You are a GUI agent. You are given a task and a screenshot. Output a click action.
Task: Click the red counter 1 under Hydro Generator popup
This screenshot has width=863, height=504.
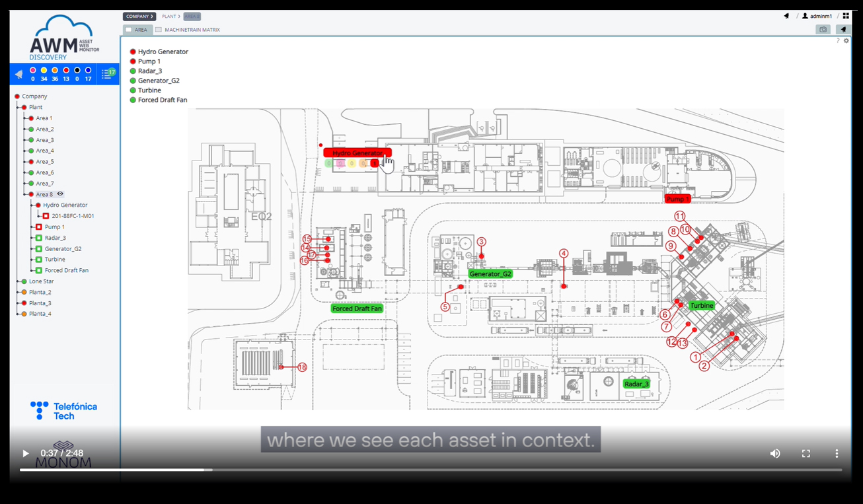374,163
